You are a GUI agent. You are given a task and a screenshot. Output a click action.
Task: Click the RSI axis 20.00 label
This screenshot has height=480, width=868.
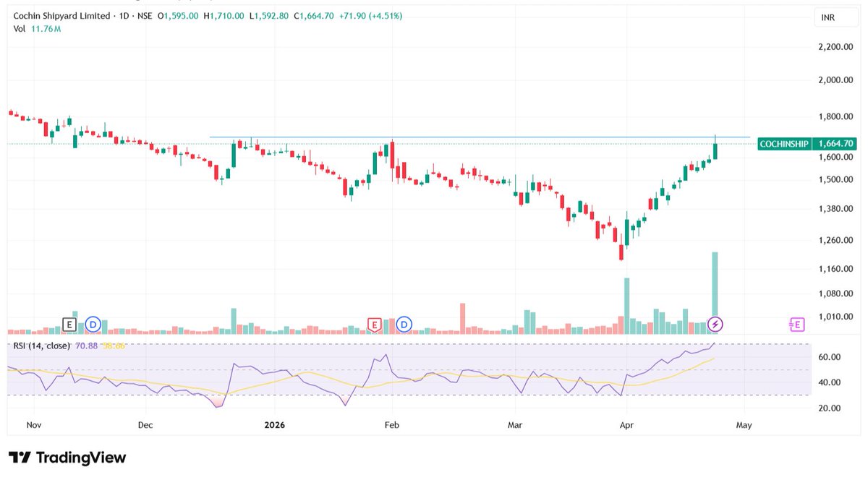tap(830, 408)
